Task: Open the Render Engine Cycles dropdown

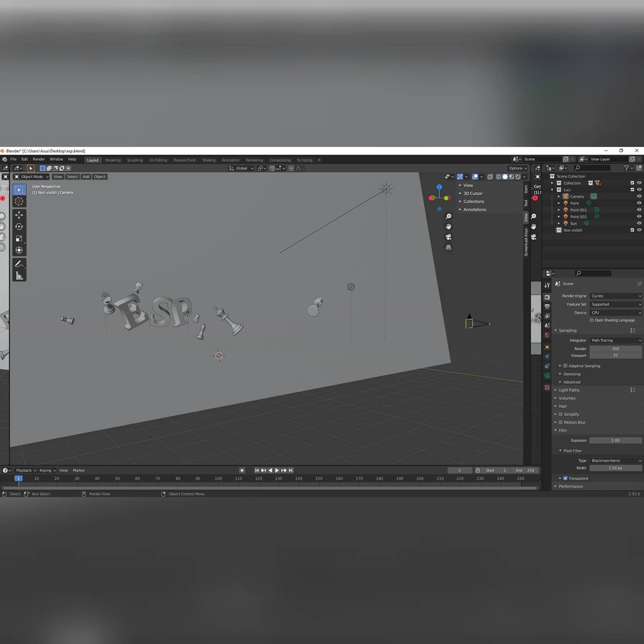Action: tap(616, 296)
